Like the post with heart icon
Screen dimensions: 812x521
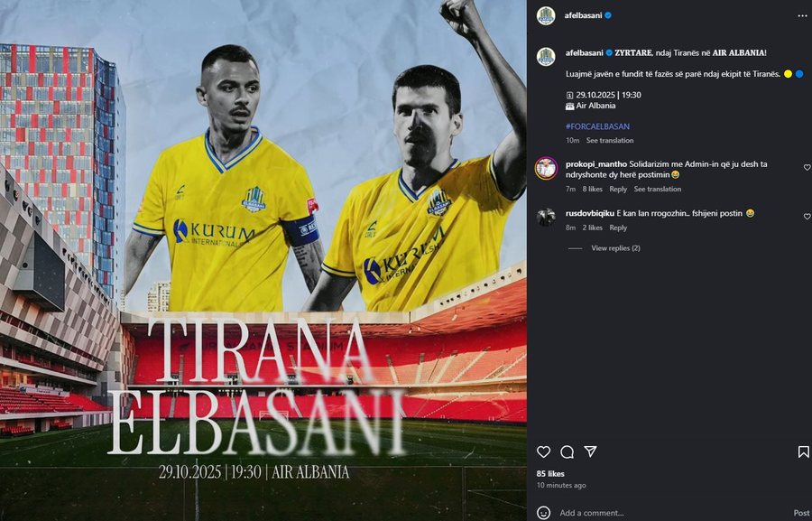(x=543, y=452)
